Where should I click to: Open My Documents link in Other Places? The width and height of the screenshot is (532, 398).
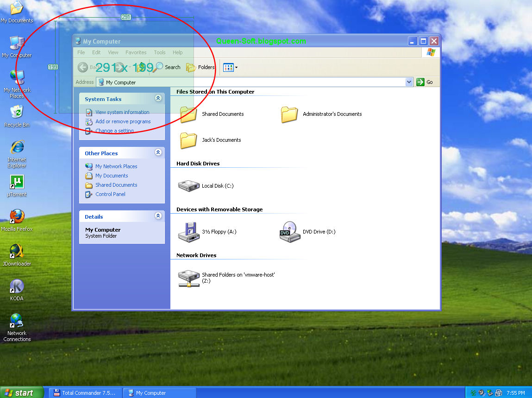[x=106, y=176]
